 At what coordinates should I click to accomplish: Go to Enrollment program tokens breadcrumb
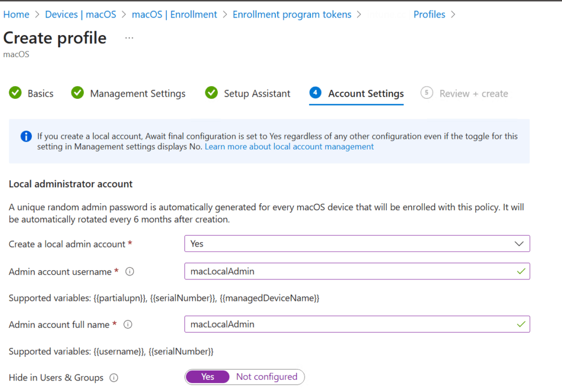(x=292, y=14)
